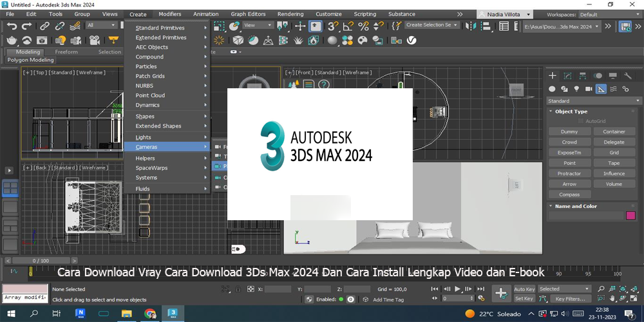The width and height of the screenshot is (644, 322).
Task: Click the Mirror tool icon
Action: (x=470, y=26)
